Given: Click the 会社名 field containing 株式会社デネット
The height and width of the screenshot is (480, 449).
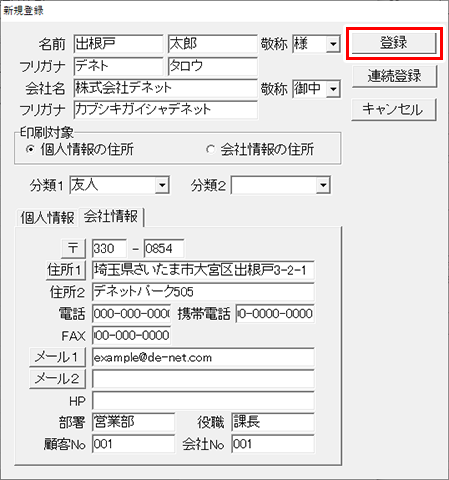Looking at the screenshot, I should pyautogui.click(x=166, y=88).
